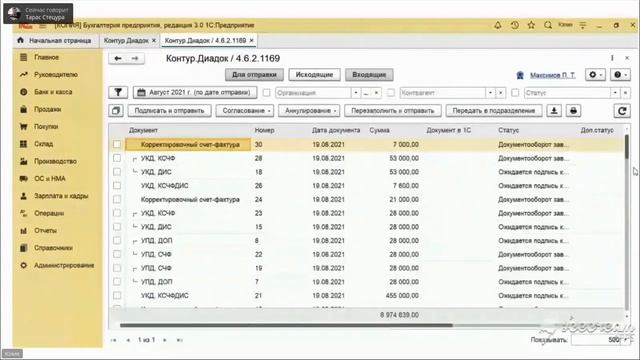Viewport: 640px width, 360px height.
Task: Open the Администрирование section
Action: [64, 265]
